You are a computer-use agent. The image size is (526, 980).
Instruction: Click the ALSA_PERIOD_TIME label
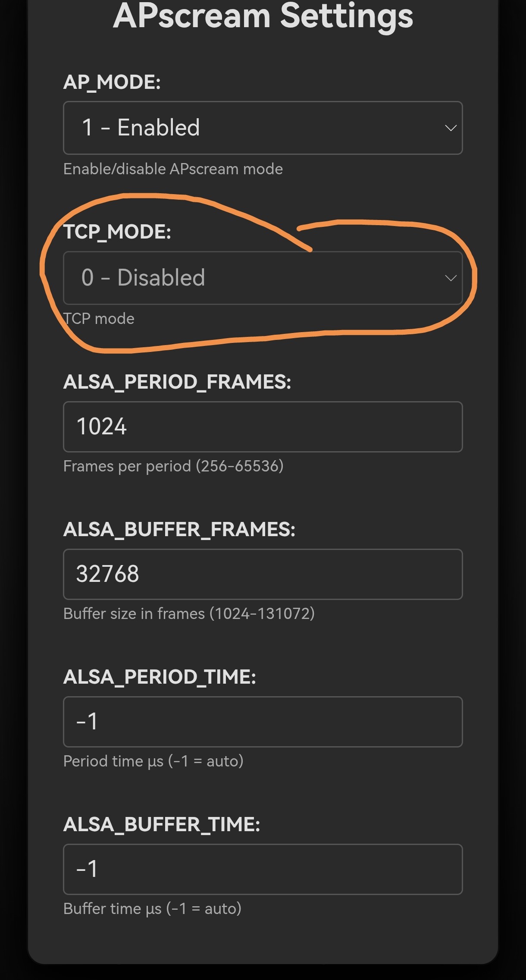point(160,677)
